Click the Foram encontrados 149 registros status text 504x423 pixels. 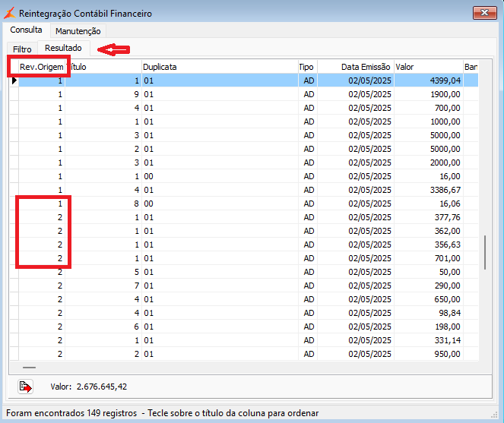[71, 413]
